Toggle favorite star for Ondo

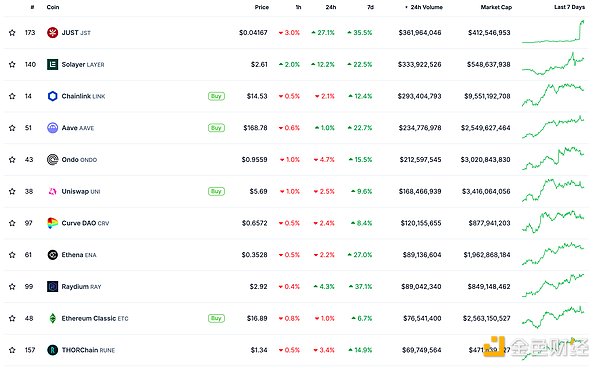click(12, 160)
